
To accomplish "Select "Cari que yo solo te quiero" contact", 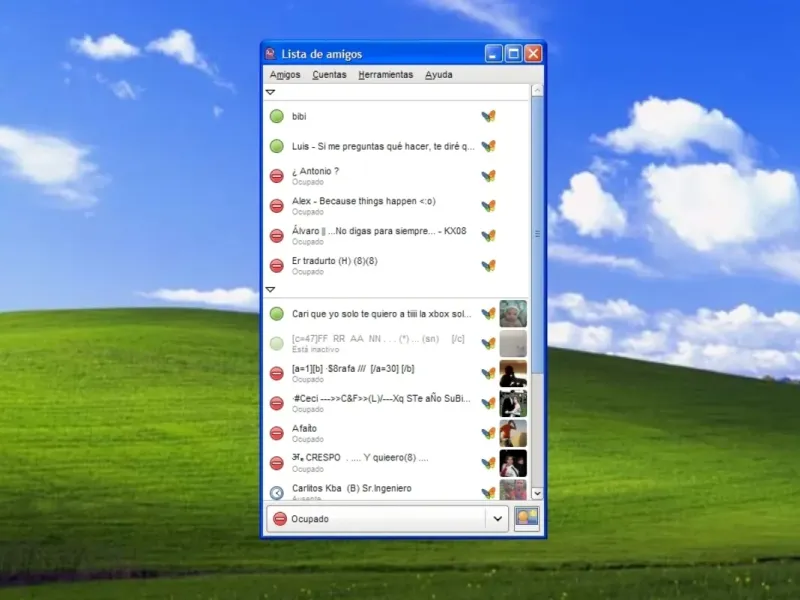I will tap(382, 314).
